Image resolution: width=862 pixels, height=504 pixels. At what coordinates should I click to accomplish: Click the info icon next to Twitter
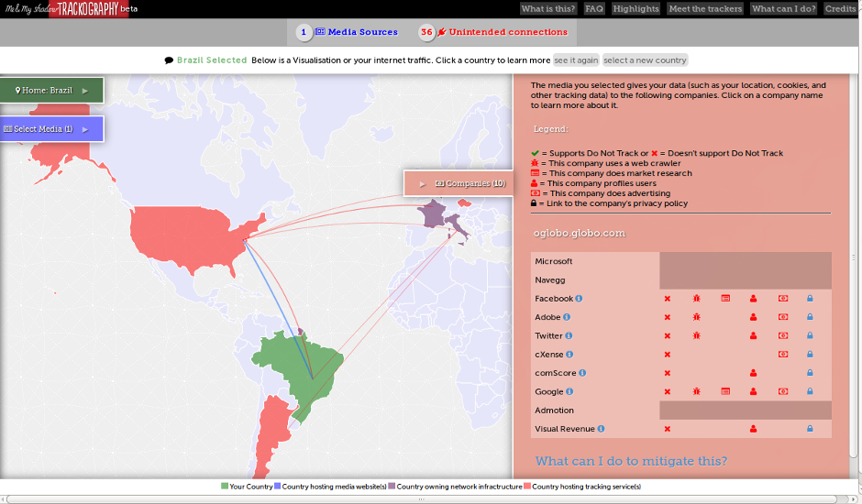[x=569, y=335]
